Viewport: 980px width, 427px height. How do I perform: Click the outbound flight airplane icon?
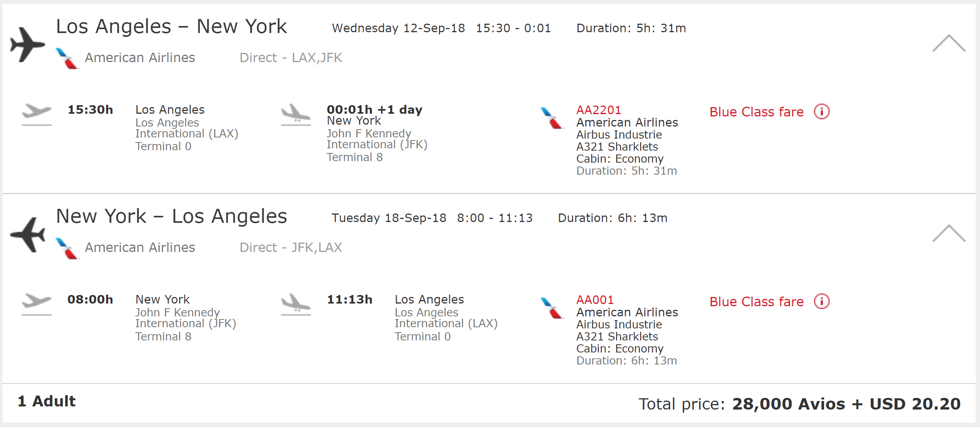27,45
